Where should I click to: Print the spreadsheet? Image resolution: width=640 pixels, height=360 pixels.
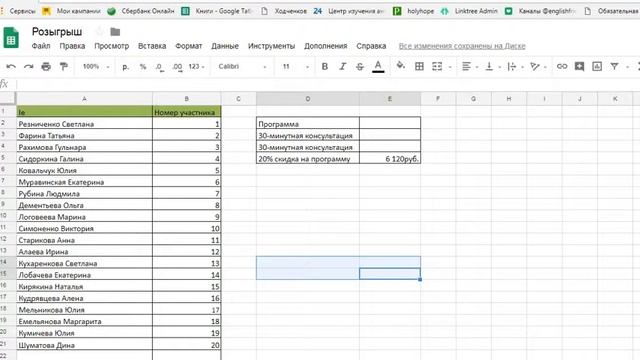[46, 67]
